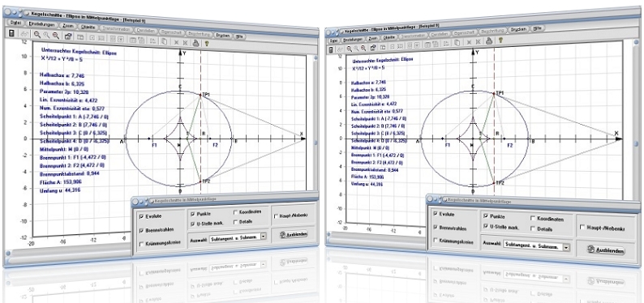Click the printer icon in right window toolbar

click(489, 41)
